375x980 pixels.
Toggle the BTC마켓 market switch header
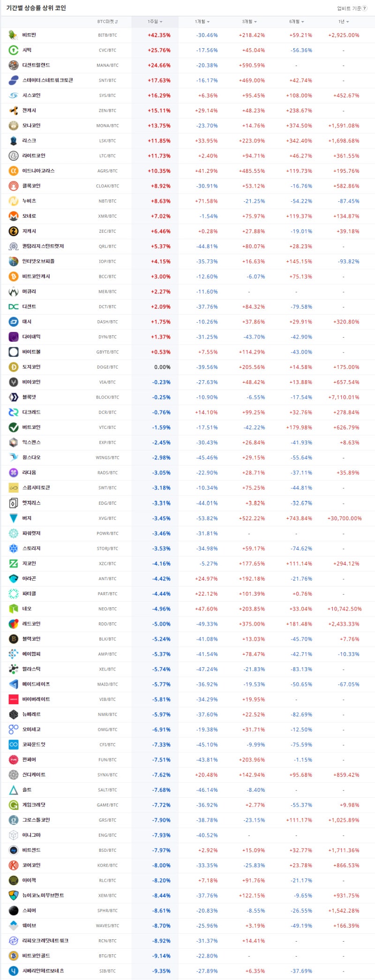(x=108, y=22)
